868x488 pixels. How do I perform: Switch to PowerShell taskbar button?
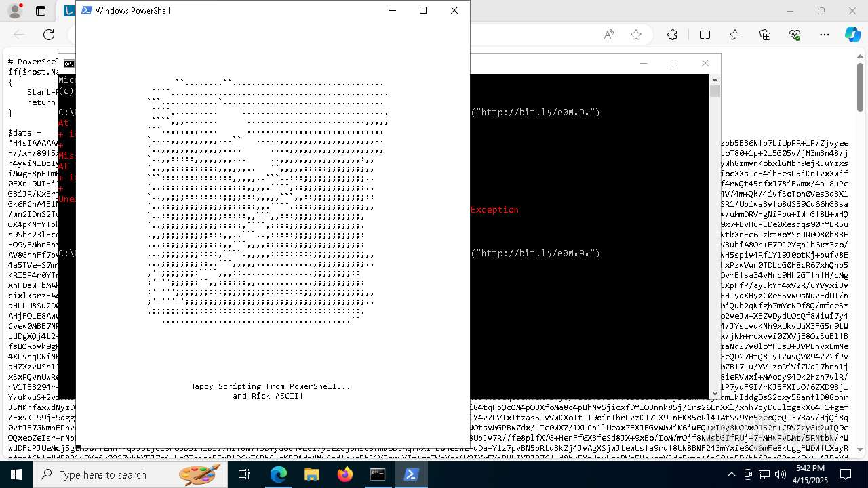(411, 474)
